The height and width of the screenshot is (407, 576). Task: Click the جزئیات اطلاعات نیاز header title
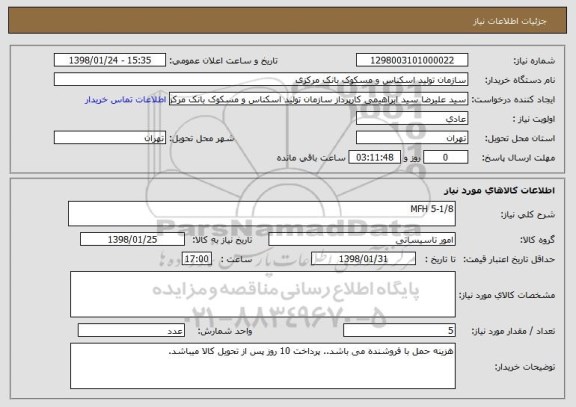click(x=510, y=21)
